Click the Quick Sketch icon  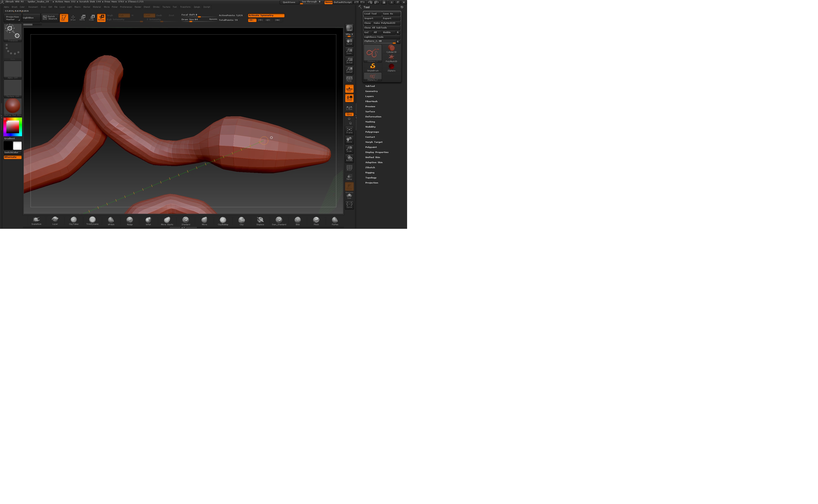pyautogui.click(x=50, y=18)
